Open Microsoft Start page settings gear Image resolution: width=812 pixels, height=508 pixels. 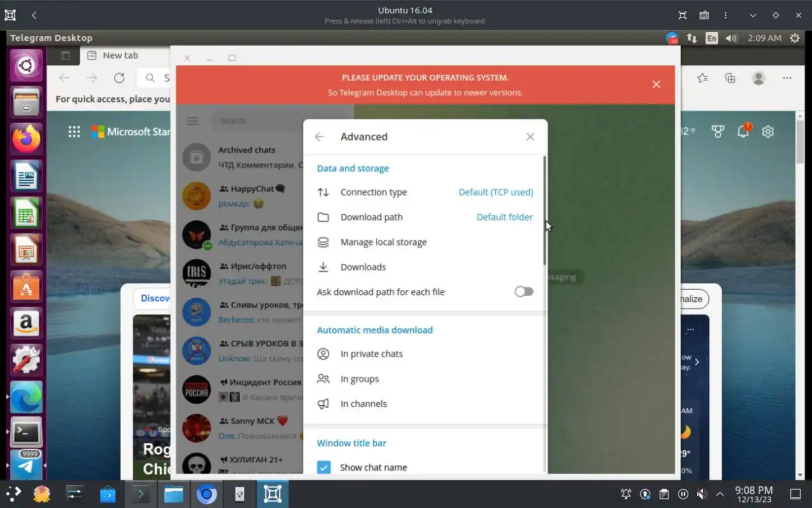(x=768, y=131)
